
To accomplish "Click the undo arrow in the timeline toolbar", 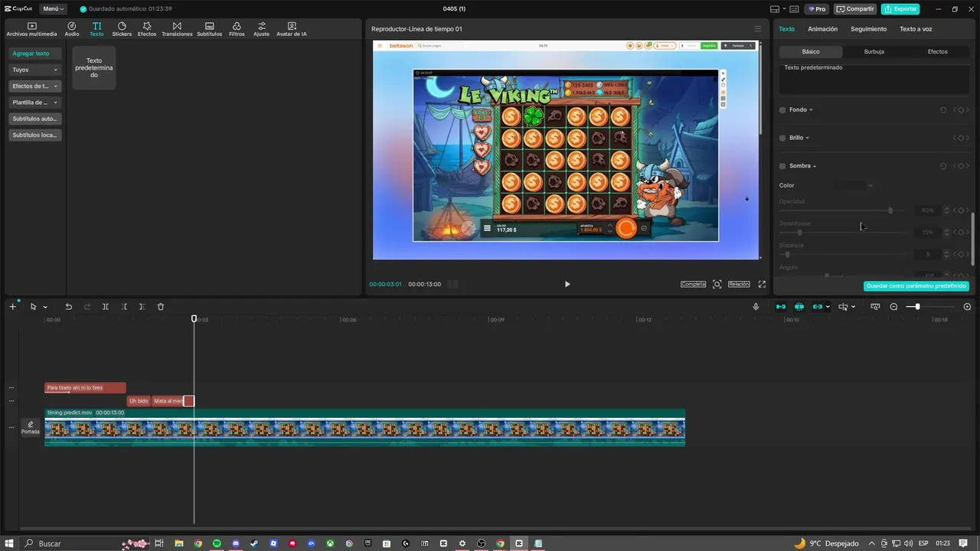I will pyautogui.click(x=68, y=307).
